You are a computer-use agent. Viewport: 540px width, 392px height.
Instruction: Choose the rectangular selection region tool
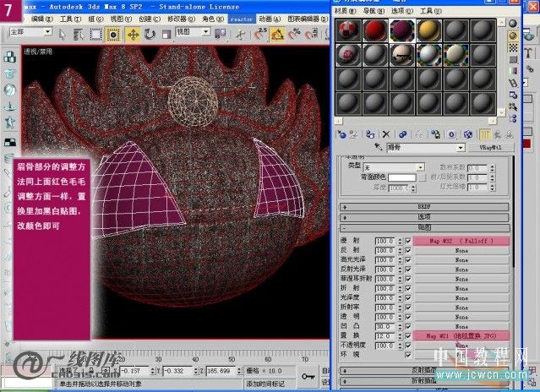point(95,34)
